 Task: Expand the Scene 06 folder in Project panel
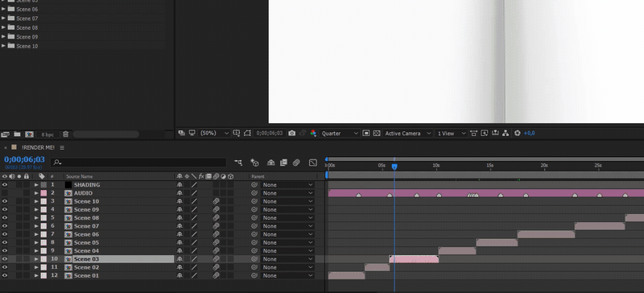[x=4, y=9]
